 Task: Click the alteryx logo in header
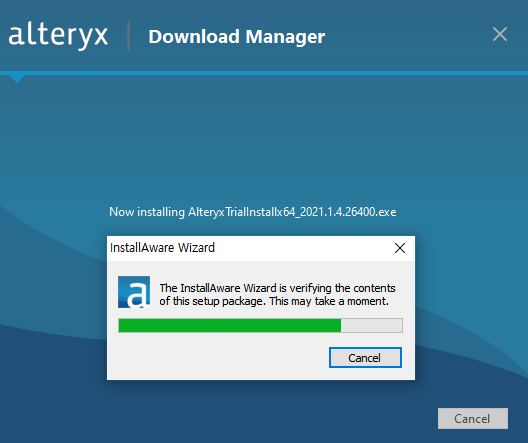[x=58, y=36]
